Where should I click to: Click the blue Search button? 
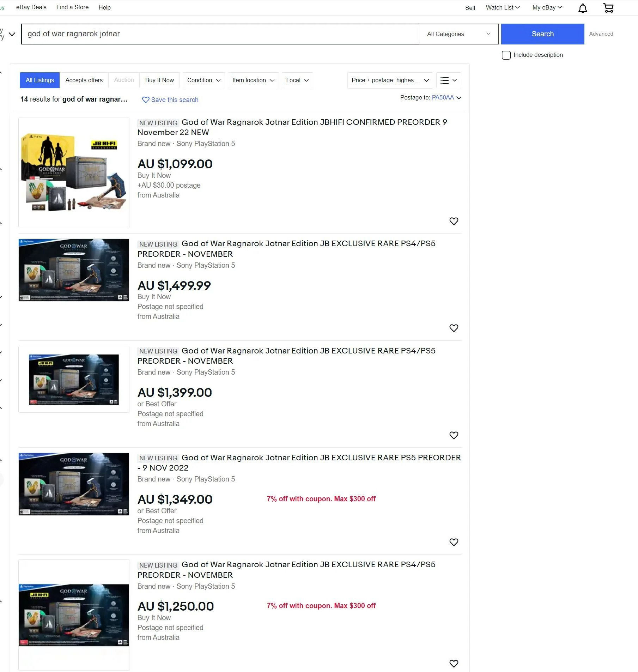542,34
